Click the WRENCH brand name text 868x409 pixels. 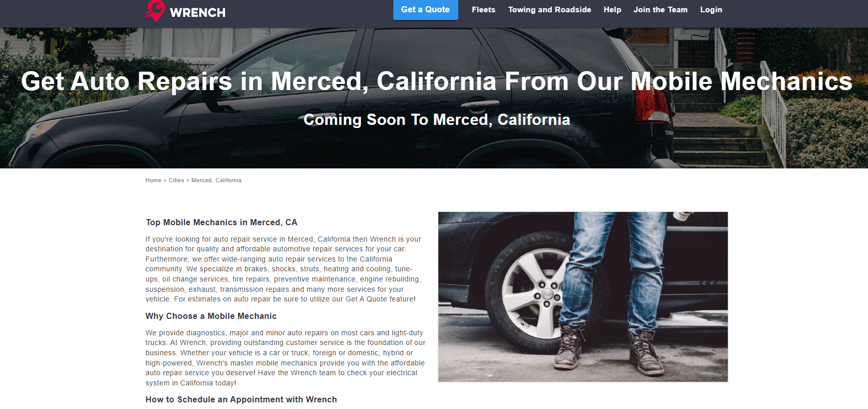click(197, 13)
